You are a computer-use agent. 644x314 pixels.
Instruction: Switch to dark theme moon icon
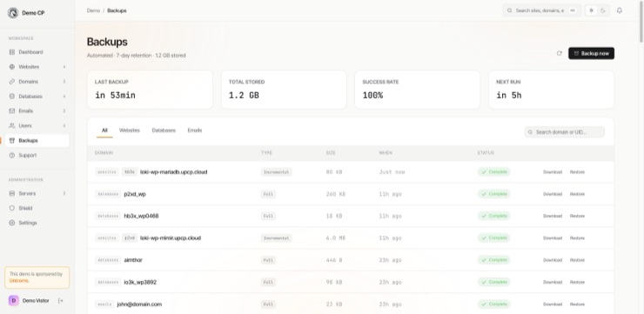coord(603,10)
